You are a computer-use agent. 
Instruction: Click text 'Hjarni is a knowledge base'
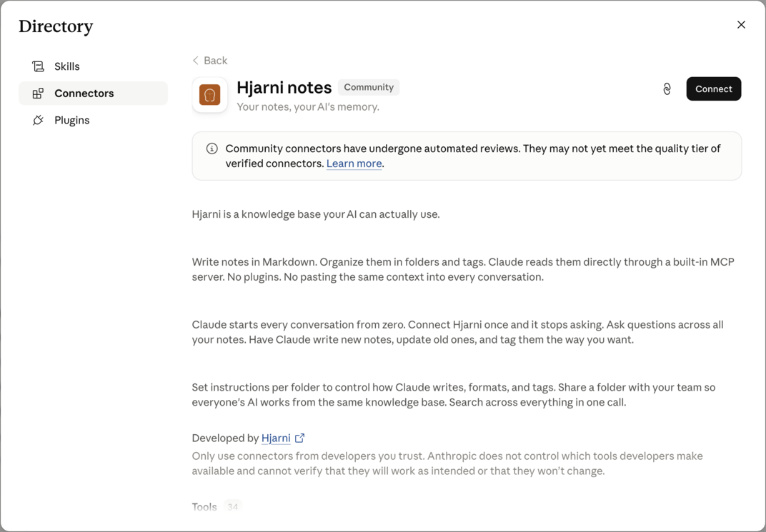pyautogui.click(x=256, y=214)
